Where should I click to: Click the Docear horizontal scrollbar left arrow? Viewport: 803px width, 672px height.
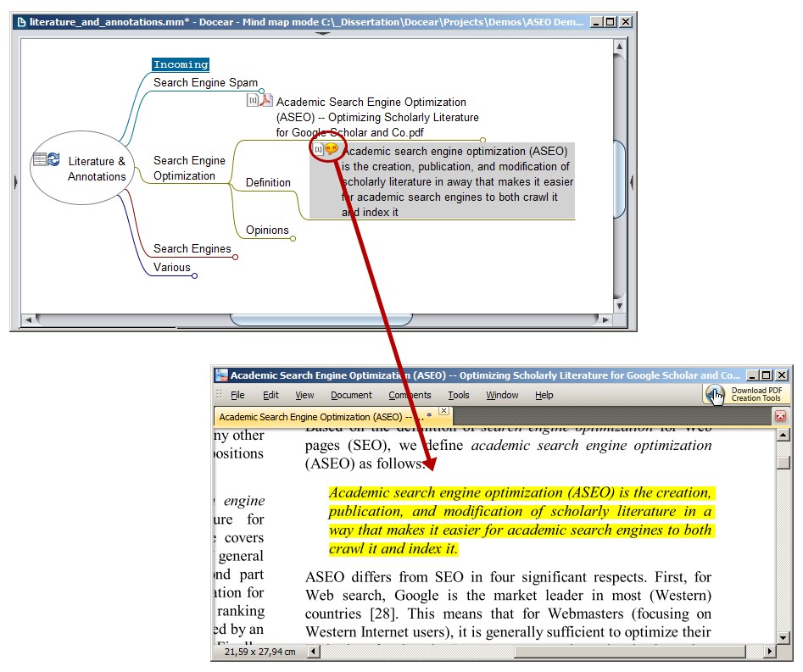28,319
